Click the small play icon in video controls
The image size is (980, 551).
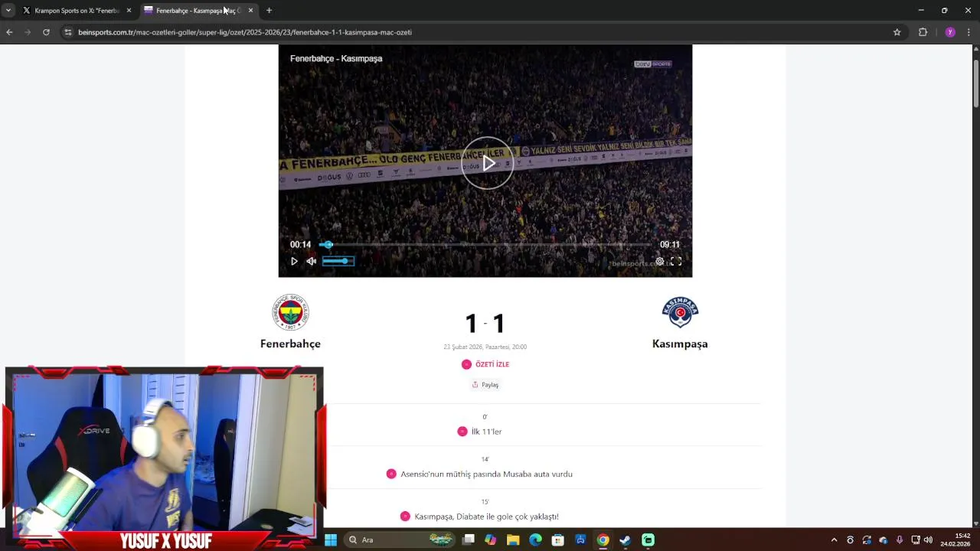tap(294, 262)
